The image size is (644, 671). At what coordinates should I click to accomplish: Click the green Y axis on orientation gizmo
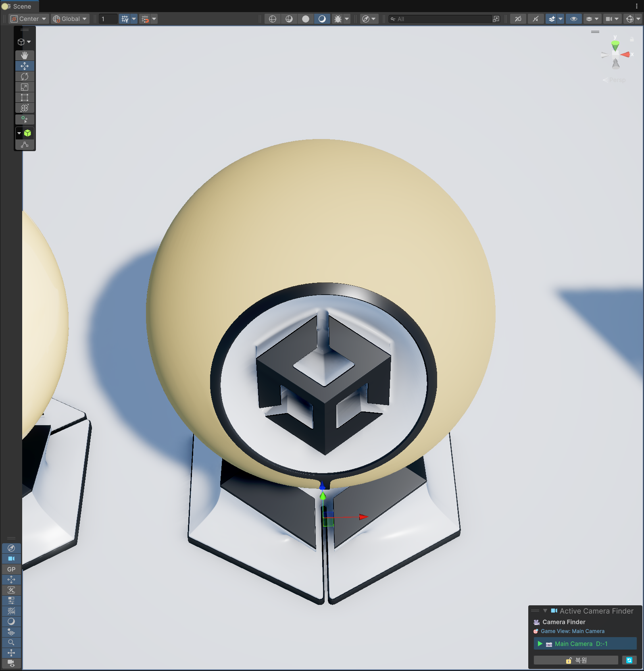click(x=615, y=46)
